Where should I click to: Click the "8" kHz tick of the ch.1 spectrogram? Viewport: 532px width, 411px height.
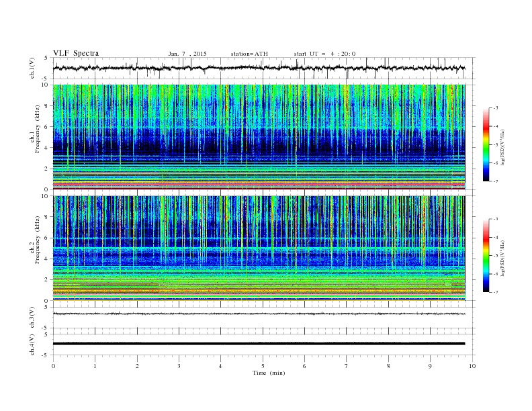tap(46, 106)
